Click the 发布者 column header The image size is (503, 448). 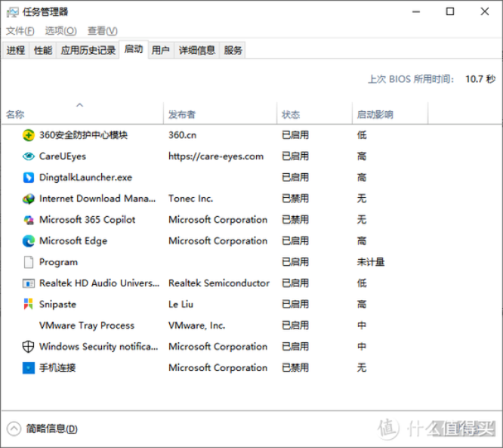coord(182,115)
